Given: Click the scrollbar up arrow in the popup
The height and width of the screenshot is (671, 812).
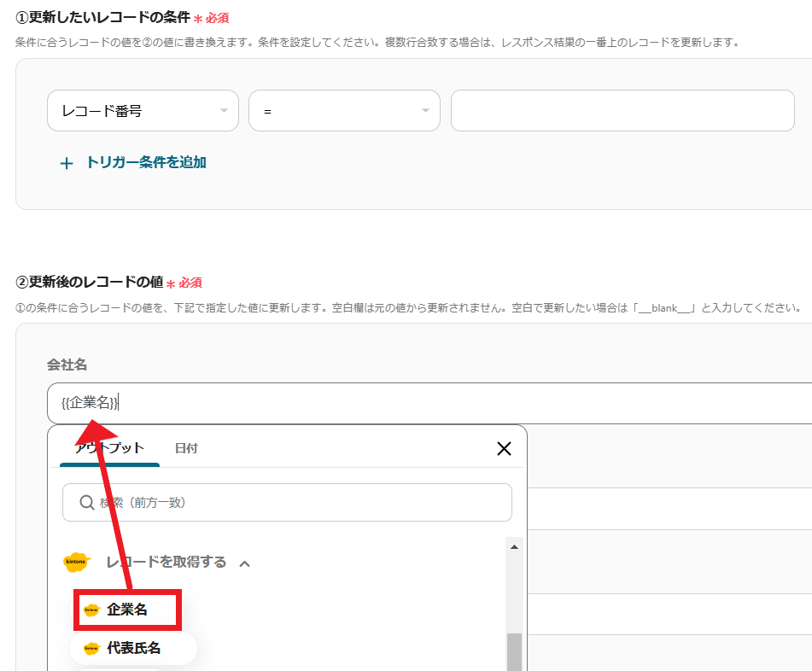Looking at the screenshot, I should pyautogui.click(x=514, y=546).
